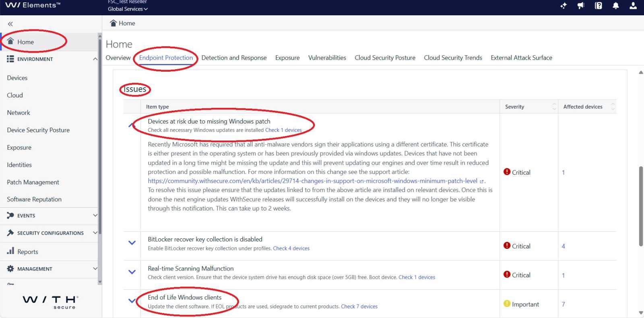The width and height of the screenshot is (644, 318).
Task: Sort by the Affected devices column arrows
Action: [x=613, y=107]
